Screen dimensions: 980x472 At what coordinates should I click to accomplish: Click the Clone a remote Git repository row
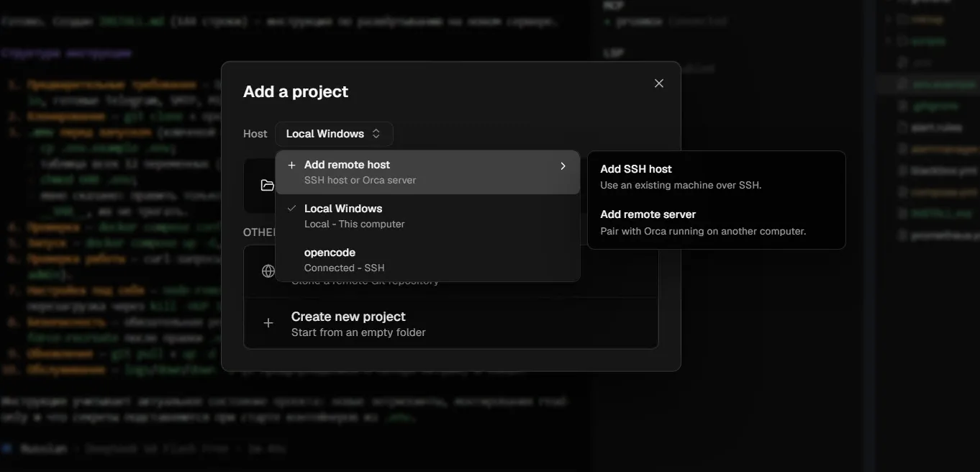pyautogui.click(x=451, y=271)
